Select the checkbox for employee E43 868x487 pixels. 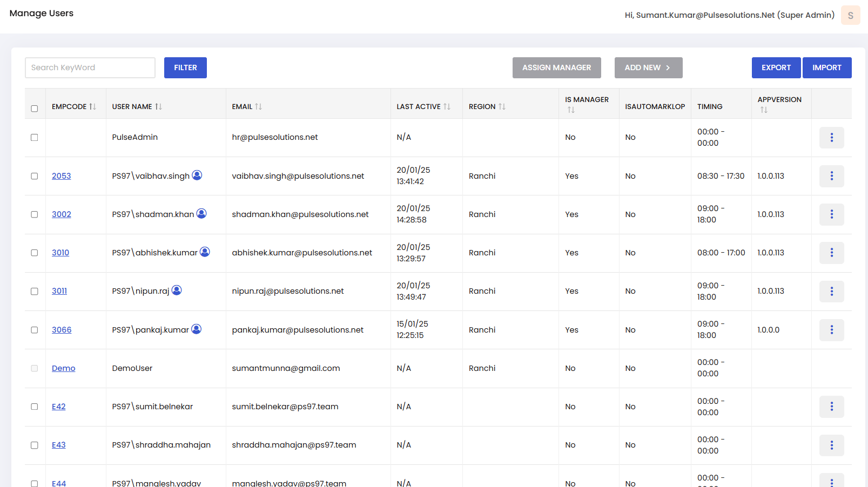pyautogui.click(x=35, y=445)
